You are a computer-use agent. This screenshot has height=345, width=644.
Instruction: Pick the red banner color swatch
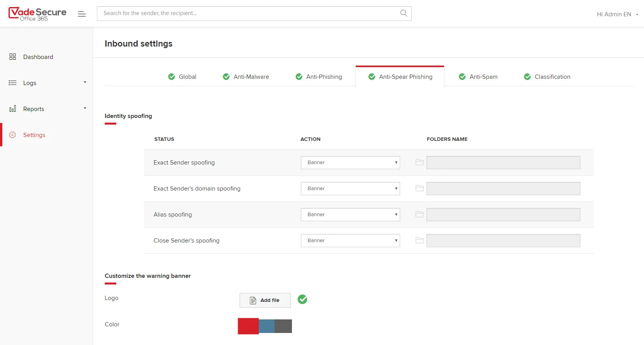tap(248, 326)
